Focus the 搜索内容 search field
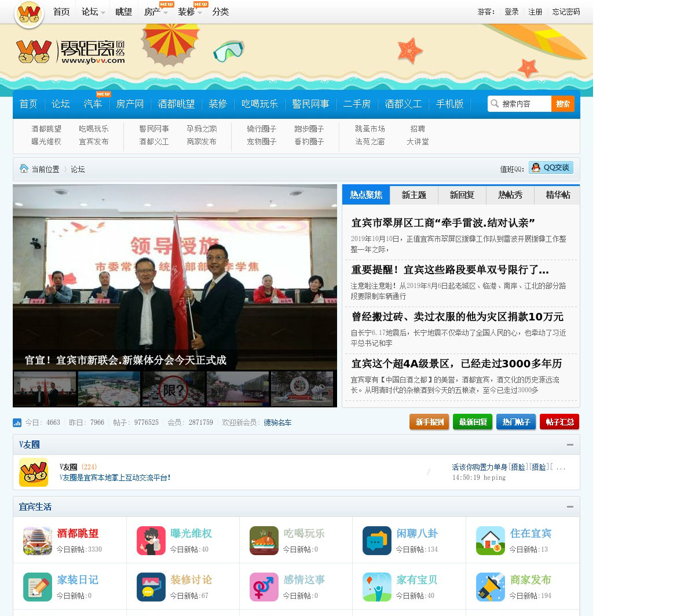Image resolution: width=695 pixels, height=616 pixels. tap(525, 104)
